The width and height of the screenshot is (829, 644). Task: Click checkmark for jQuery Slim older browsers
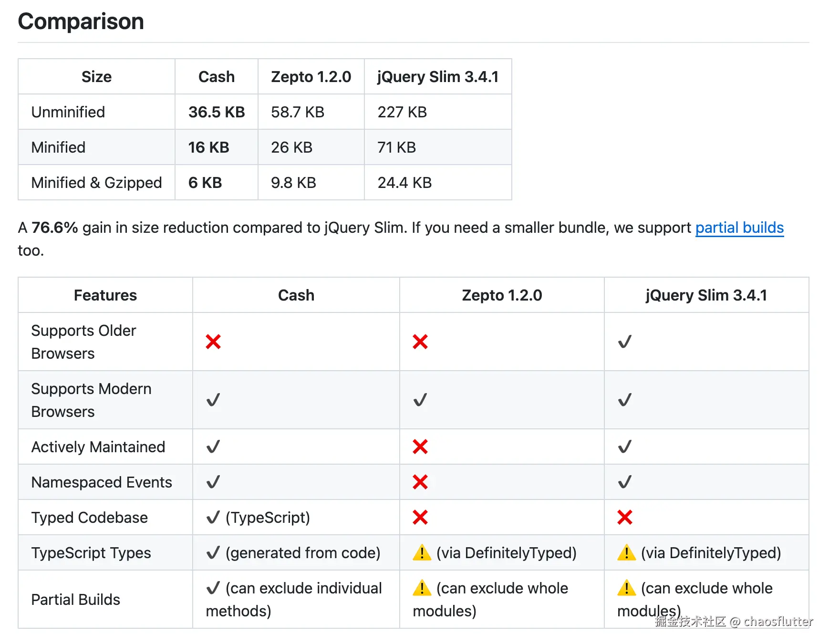point(624,342)
